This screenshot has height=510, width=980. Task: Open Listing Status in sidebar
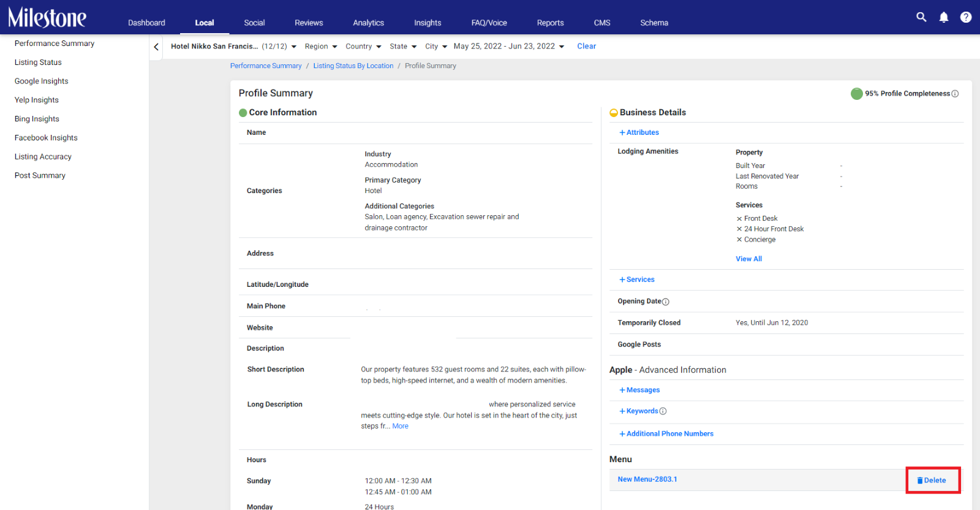point(38,63)
